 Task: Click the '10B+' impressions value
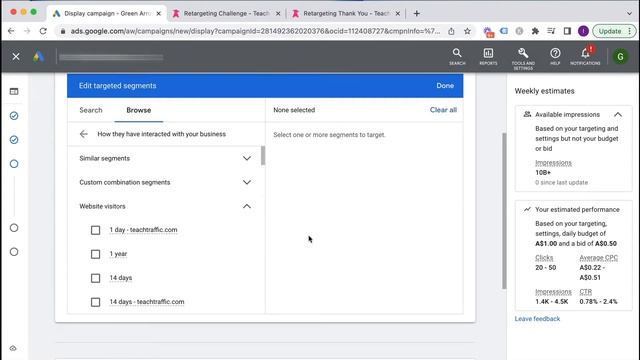543,173
